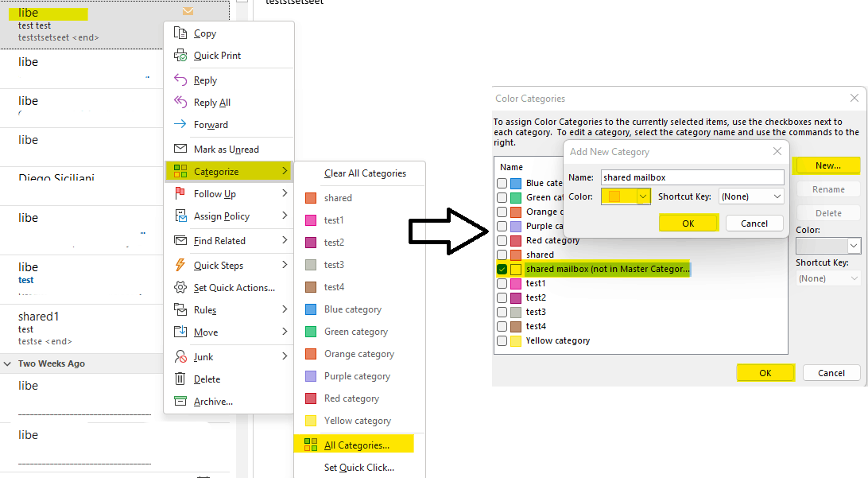This screenshot has height=478, width=868.
Task: Apply the Blue category swatch in submenu
Action: (x=311, y=309)
